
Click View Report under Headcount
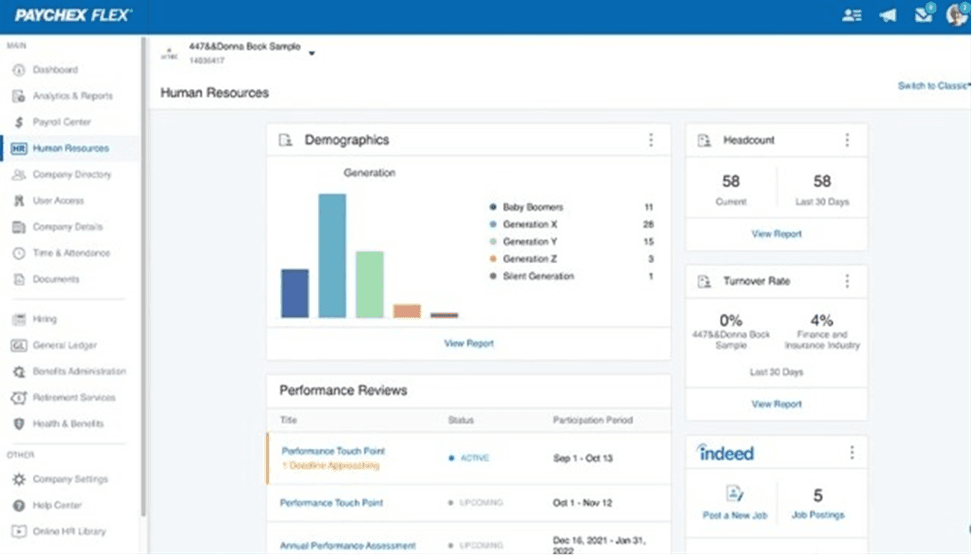[776, 234]
